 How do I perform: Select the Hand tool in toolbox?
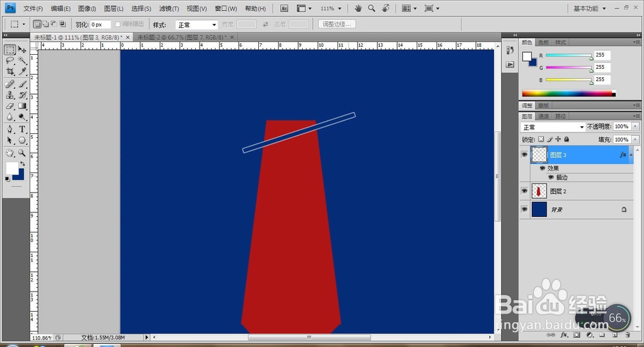coord(10,153)
